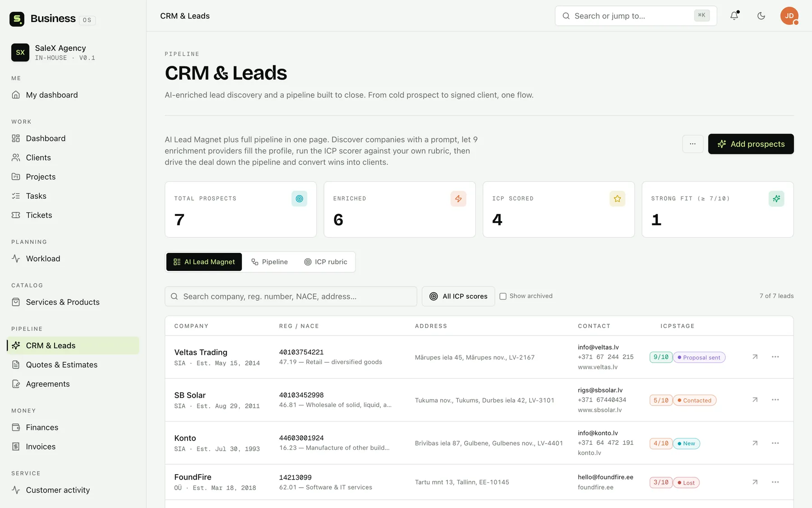
Task: Open Konto row actions menu
Action: pyautogui.click(x=775, y=443)
